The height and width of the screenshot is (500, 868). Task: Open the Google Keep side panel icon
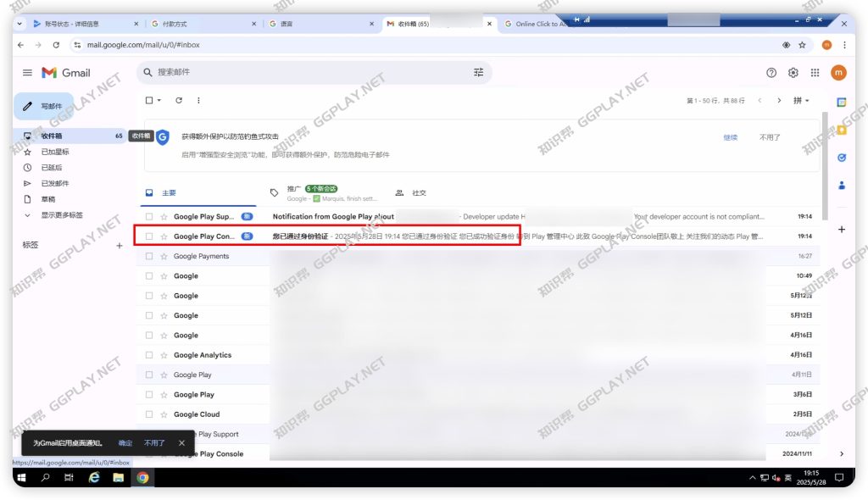[842, 131]
